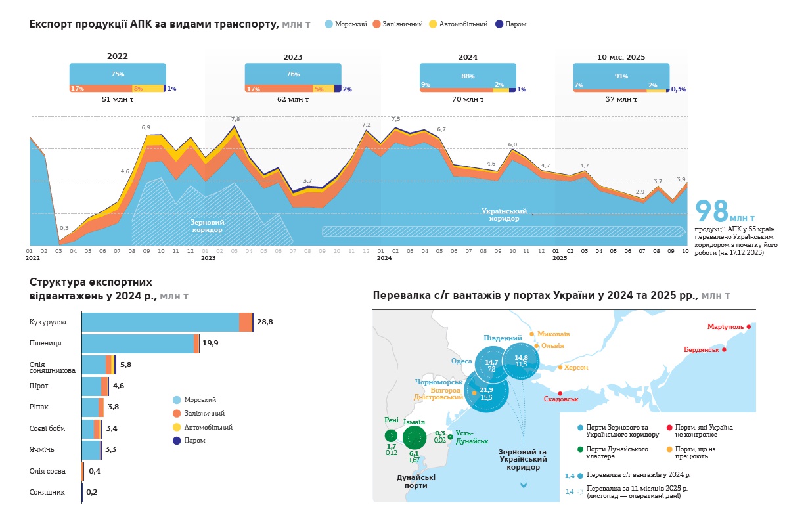Screen dimensions: 785x532
Task: Click the Миколаїв port marker
Action: [x=531, y=334]
